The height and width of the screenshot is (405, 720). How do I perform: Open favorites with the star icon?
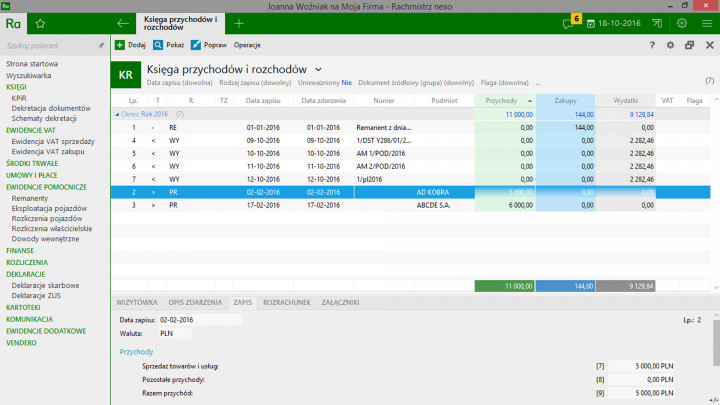click(x=40, y=21)
